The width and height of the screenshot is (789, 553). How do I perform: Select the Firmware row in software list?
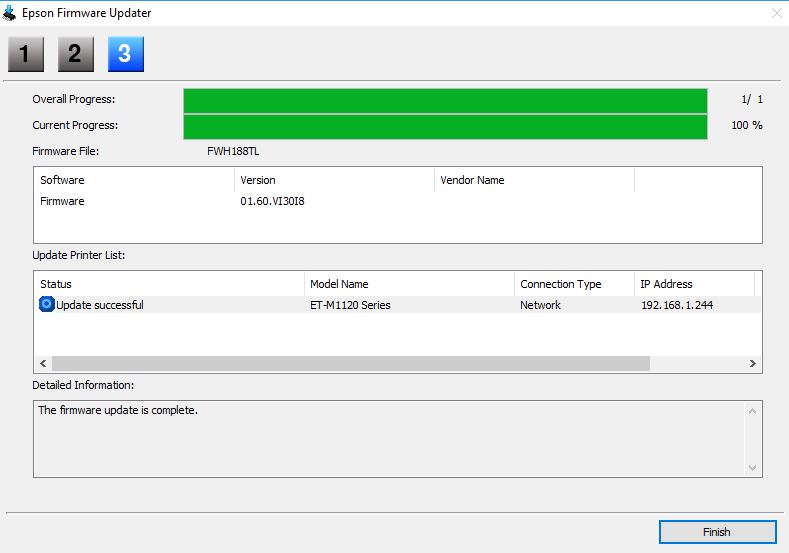[x=398, y=201]
